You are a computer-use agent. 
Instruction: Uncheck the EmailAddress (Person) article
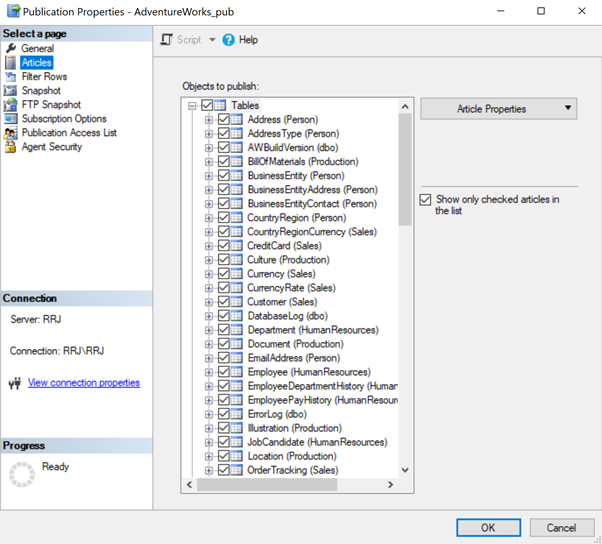223,358
